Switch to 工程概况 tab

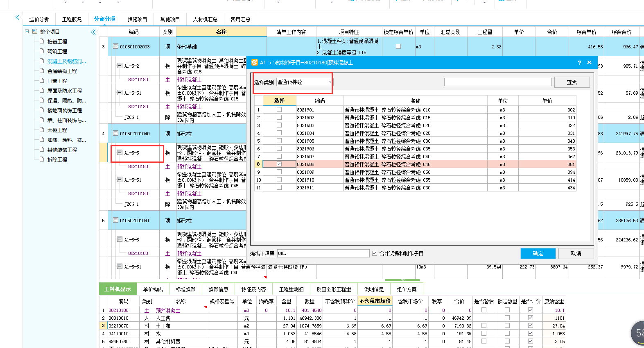click(x=72, y=19)
